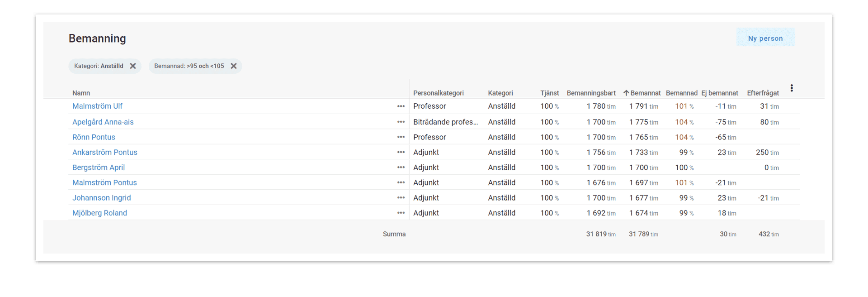The image size is (868, 297).
Task: Remove the Bemannad >95 och <105 filter
Action: pyautogui.click(x=233, y=66)
